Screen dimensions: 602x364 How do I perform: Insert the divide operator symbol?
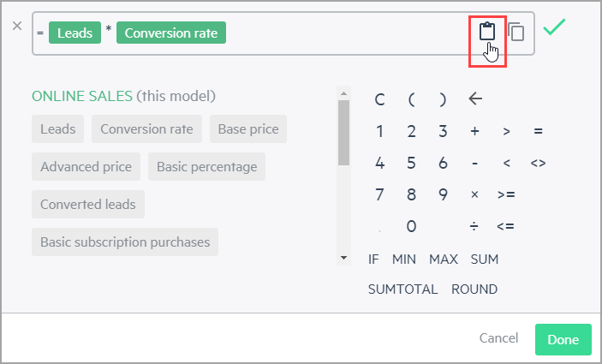coord(474,226)
